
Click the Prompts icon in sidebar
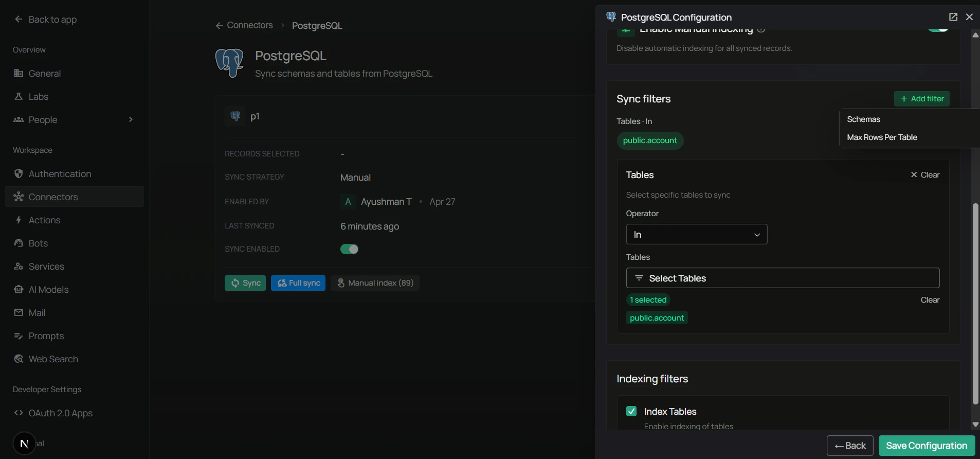point(19,336)
